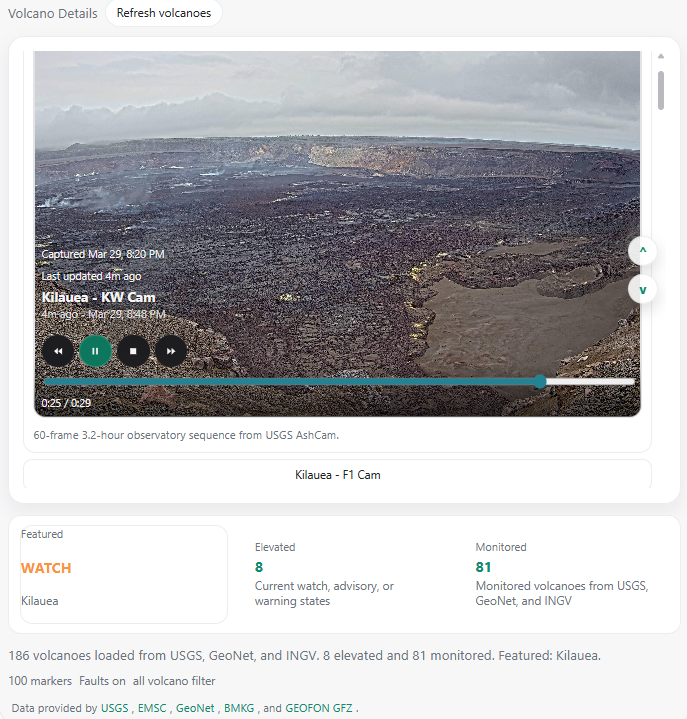Image resolution: width=687 pixels, height=719 pixels.
Task: Open the BMKG data provider link
Action: (x=239, y=708)
